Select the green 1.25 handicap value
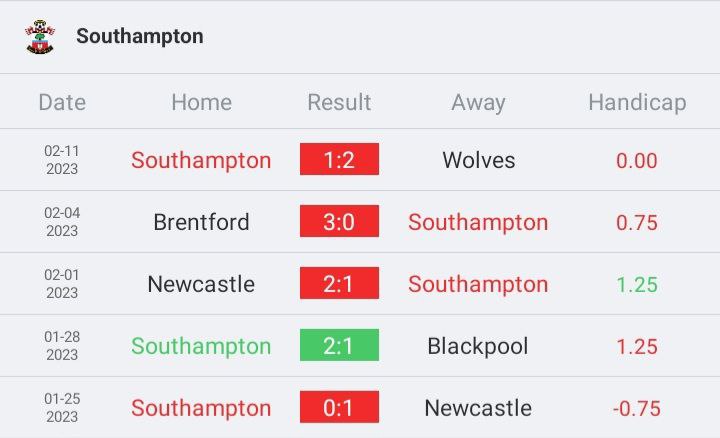This screenshot has width=720, height=438. (637, 284)
